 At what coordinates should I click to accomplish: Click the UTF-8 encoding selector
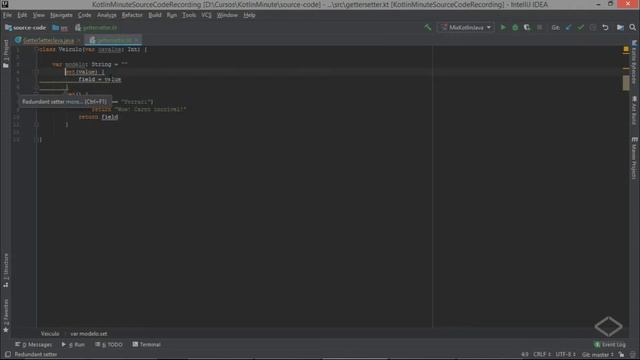(565, 354)
